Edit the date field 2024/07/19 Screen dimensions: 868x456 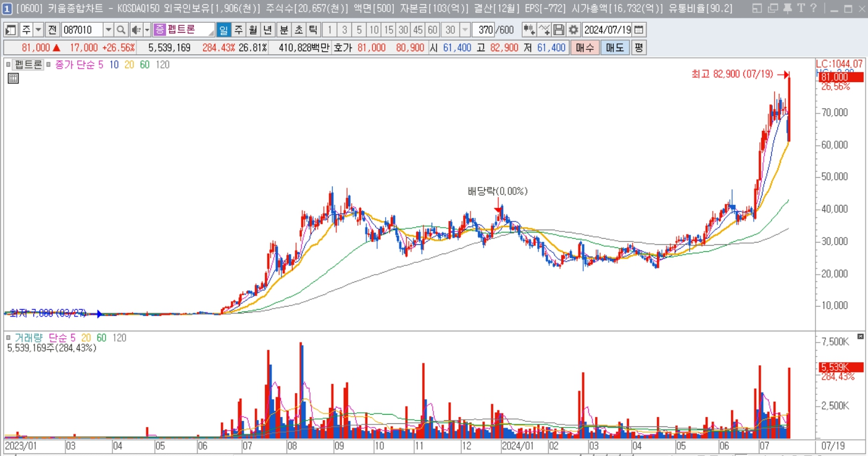coord(607,30)
